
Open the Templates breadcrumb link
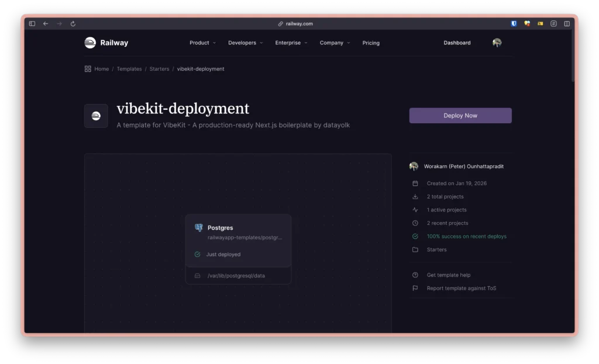(129, 68)
